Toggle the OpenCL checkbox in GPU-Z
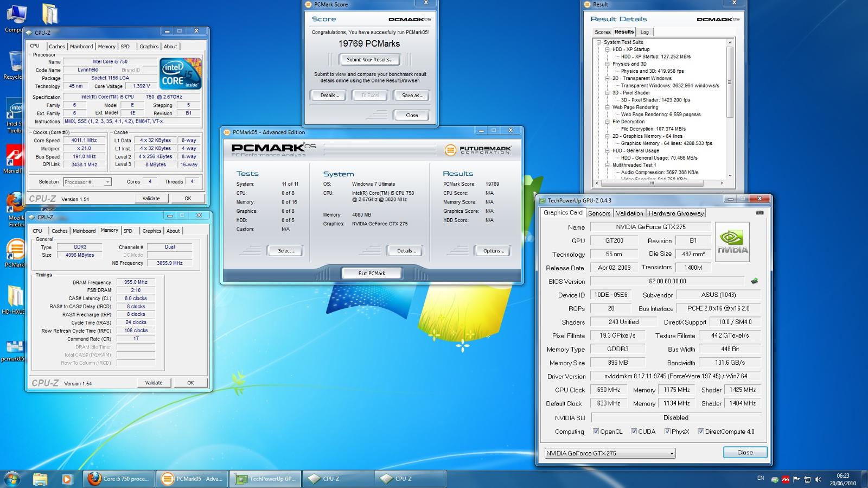The height and width of the screenshot is (488, 868). pos(596,432)
